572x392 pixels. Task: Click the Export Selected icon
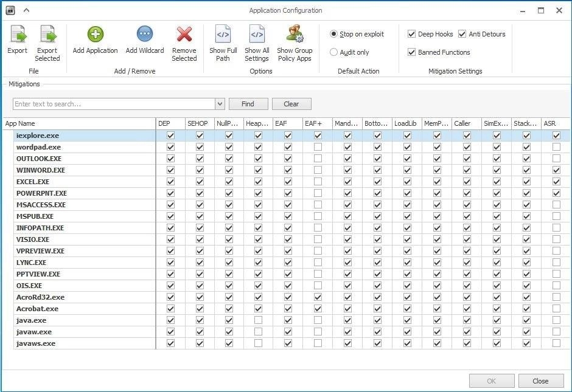(47, 34)
